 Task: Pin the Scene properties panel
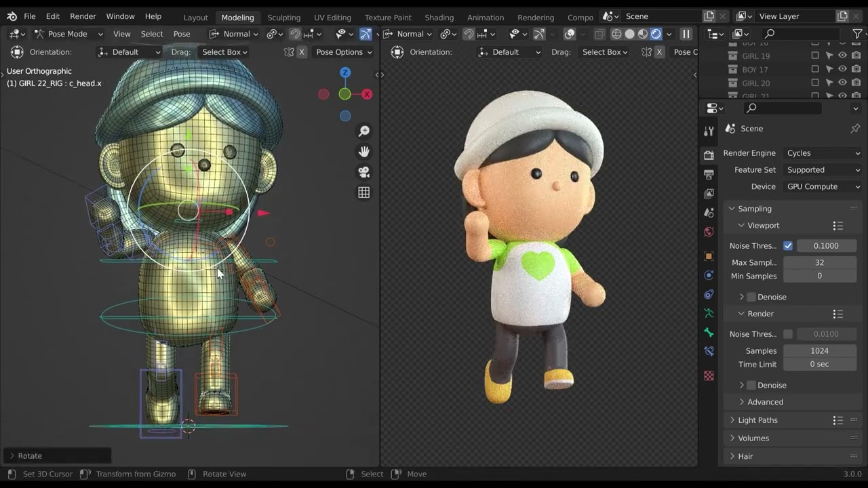855,128
